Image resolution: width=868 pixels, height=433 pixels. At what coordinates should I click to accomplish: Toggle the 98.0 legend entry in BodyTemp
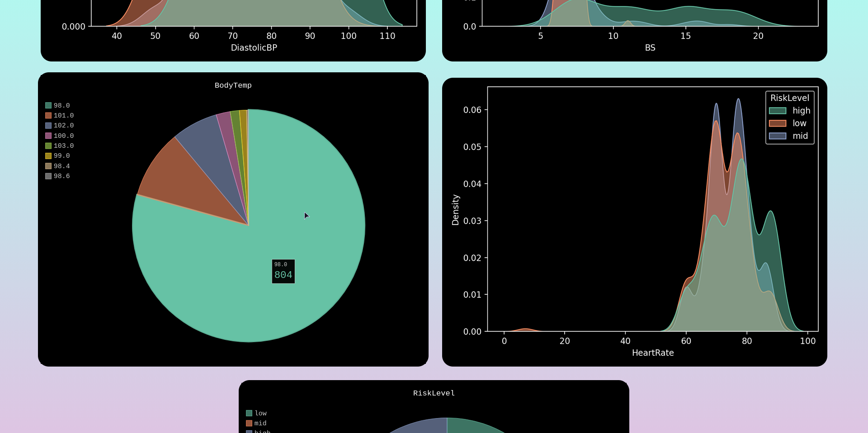pos(48,105)
